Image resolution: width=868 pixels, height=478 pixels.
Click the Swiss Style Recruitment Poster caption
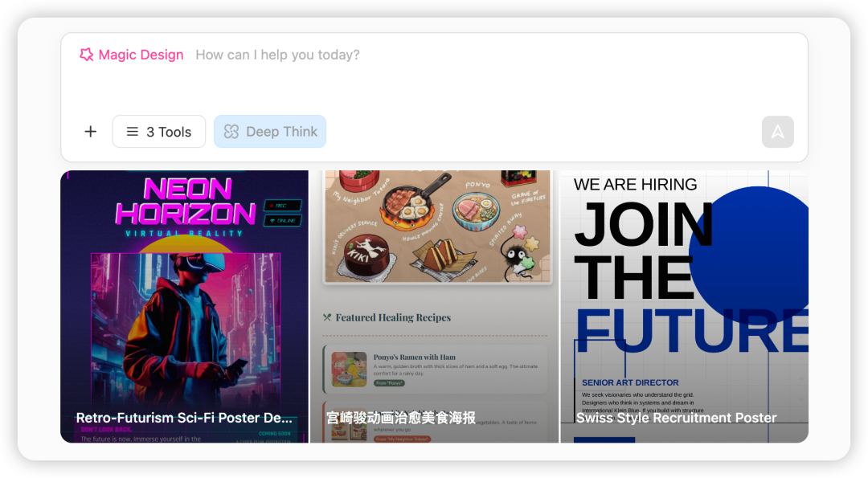[677, 418]
